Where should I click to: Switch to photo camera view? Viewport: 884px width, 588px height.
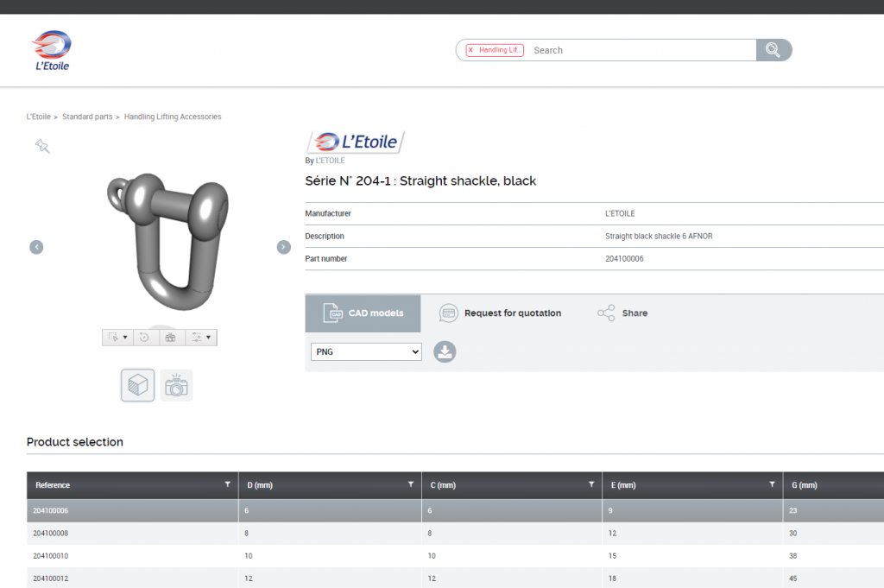point(176,385)
